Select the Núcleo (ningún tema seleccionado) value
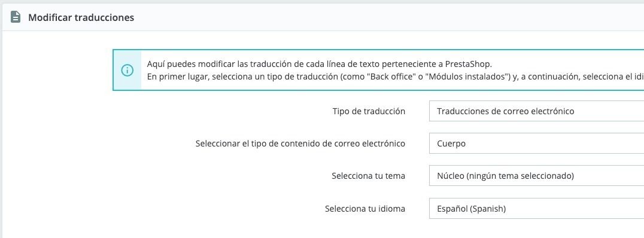The height and width of the screenshot is (238, 644). pyautogui.click(x=505, y=176)
